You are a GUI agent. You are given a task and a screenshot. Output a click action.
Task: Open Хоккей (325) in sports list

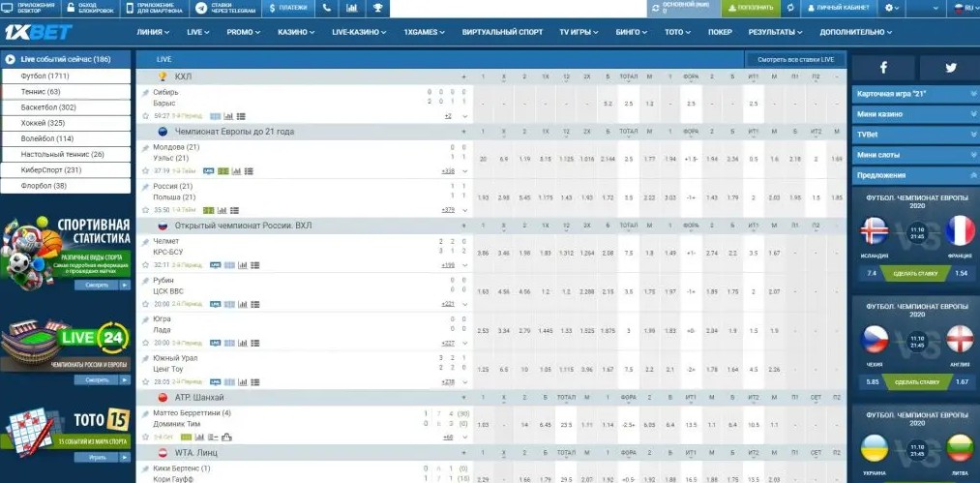pos(66,123)
